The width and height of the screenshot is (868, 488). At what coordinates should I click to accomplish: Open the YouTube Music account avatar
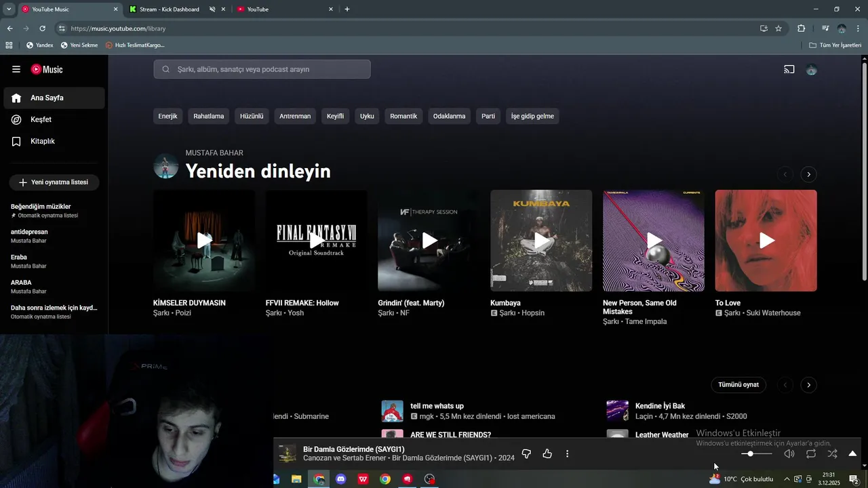(812, 69)
